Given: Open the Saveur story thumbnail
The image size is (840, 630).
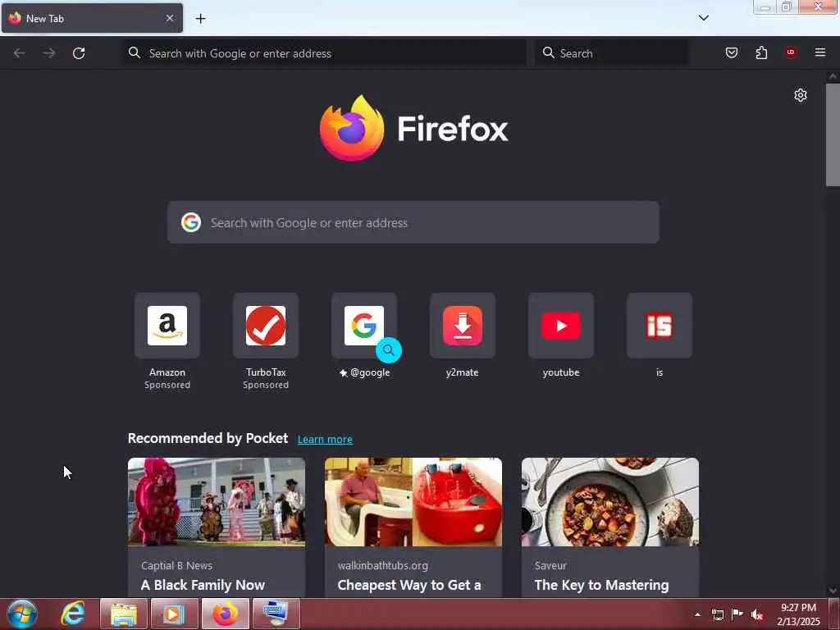Looking at the screenshot, I should coord(610,502).
